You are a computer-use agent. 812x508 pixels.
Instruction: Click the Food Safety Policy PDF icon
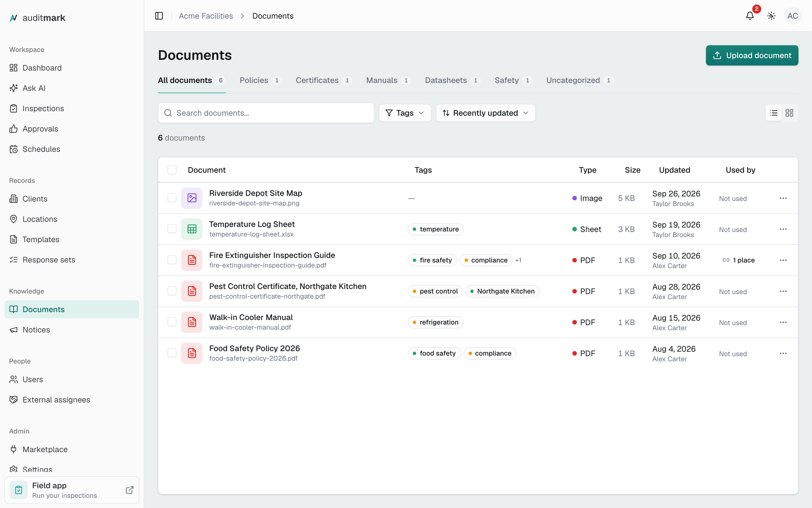192,353
